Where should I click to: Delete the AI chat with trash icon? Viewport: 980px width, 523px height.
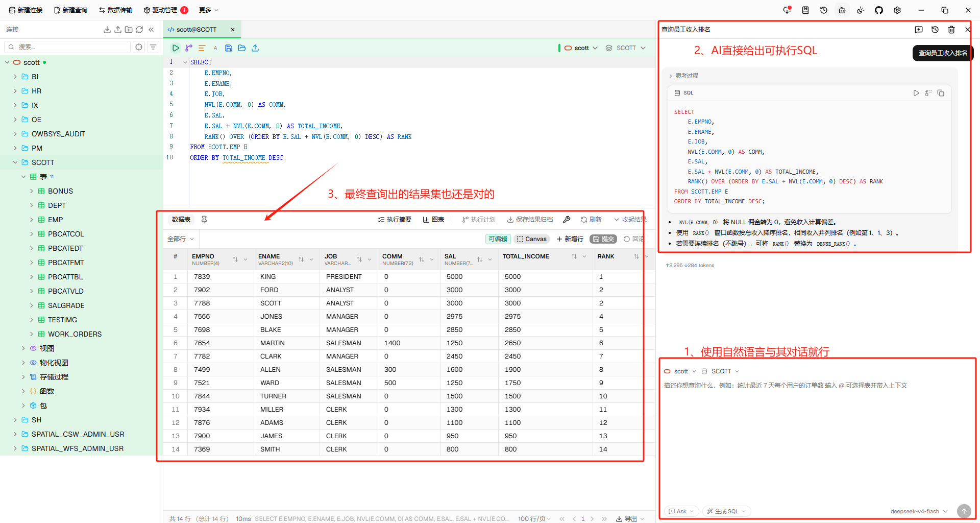951,30
